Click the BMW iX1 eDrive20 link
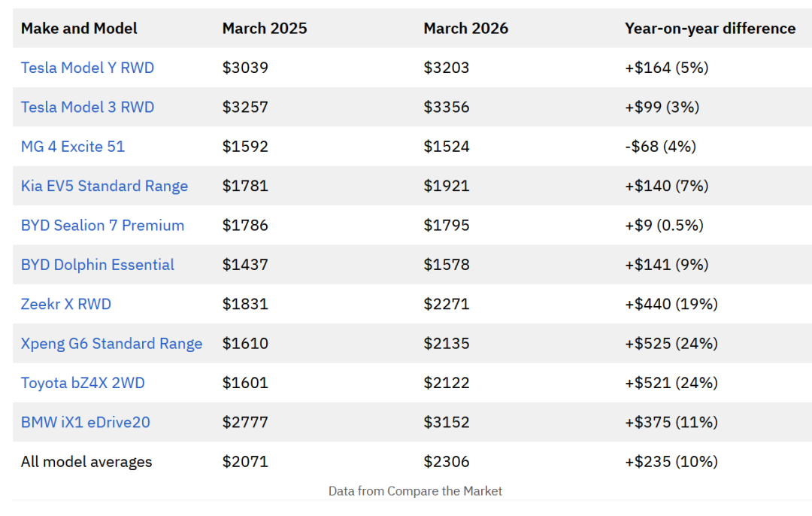Image resolution: width=812 pixels, height=516 pixels. click(x=86, y=422)
